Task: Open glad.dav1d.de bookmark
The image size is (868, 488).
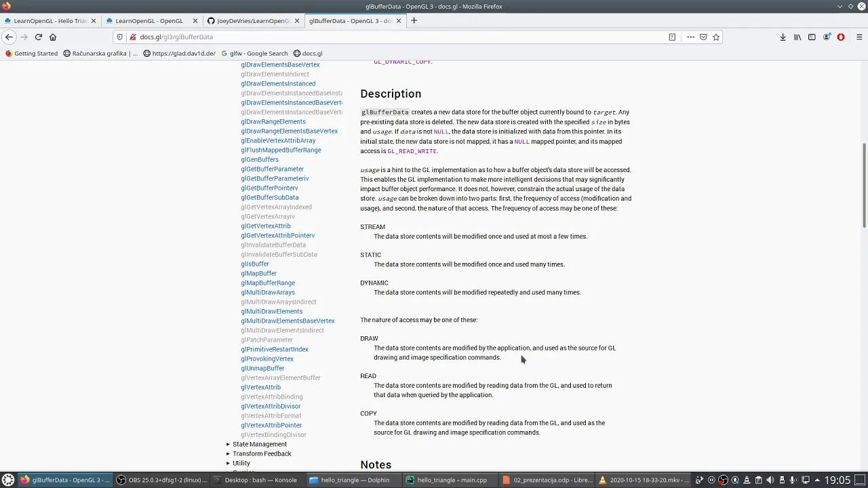Action: coord(179,54)
